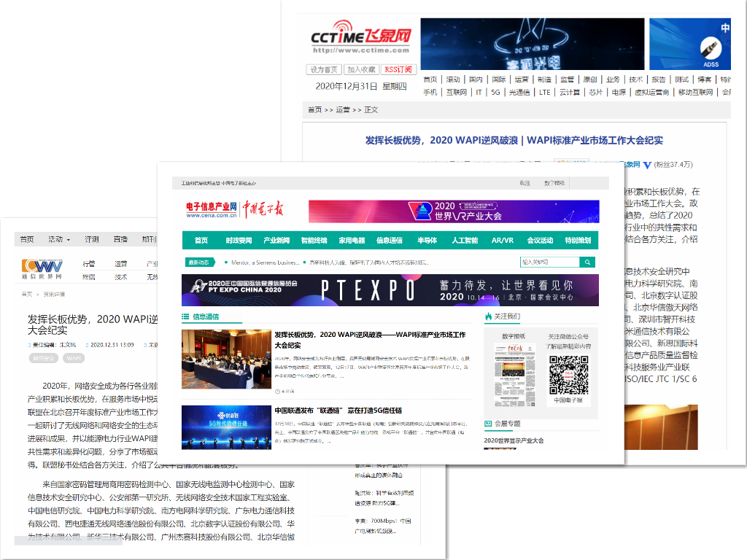Click the 最新动态 green tag
The width and height of the screenshot is (747, 560).
[200, 262]
